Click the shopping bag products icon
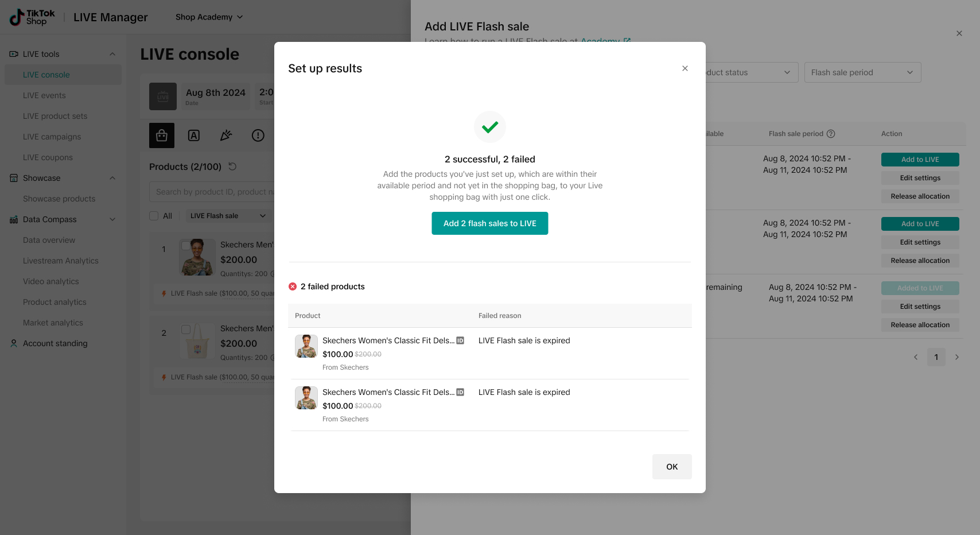980x535 pixels. pyautogui.click(x=162, y=135)
